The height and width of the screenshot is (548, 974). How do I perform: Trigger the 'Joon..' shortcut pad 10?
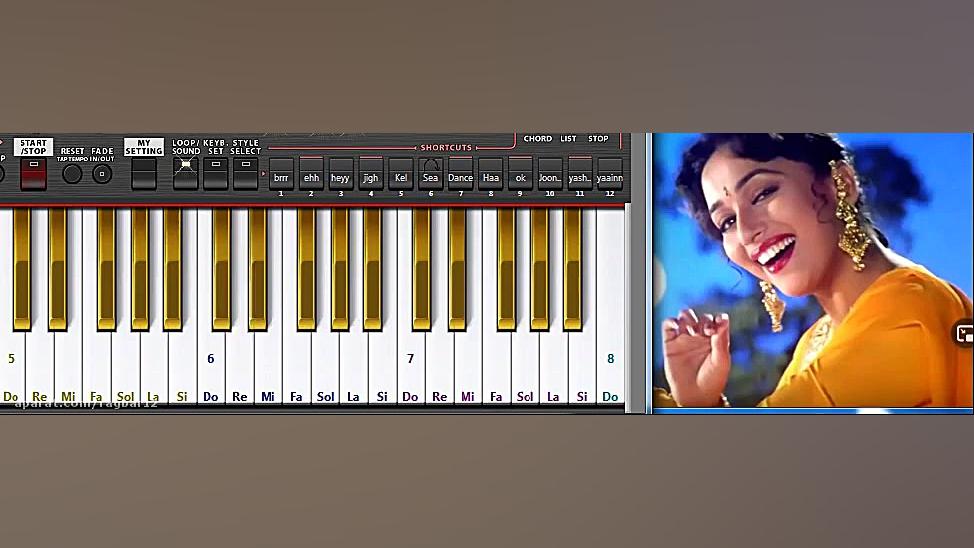[x=550, y=174]
